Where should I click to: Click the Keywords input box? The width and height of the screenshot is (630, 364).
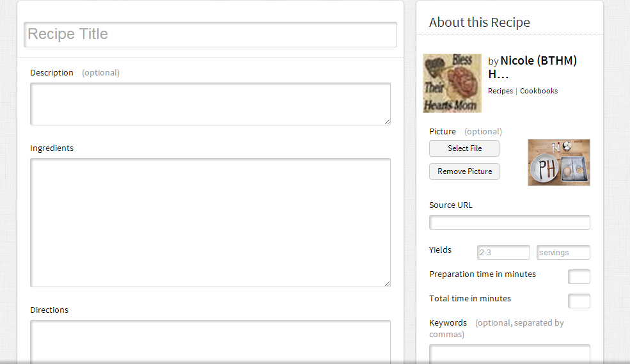click(509, 353)
